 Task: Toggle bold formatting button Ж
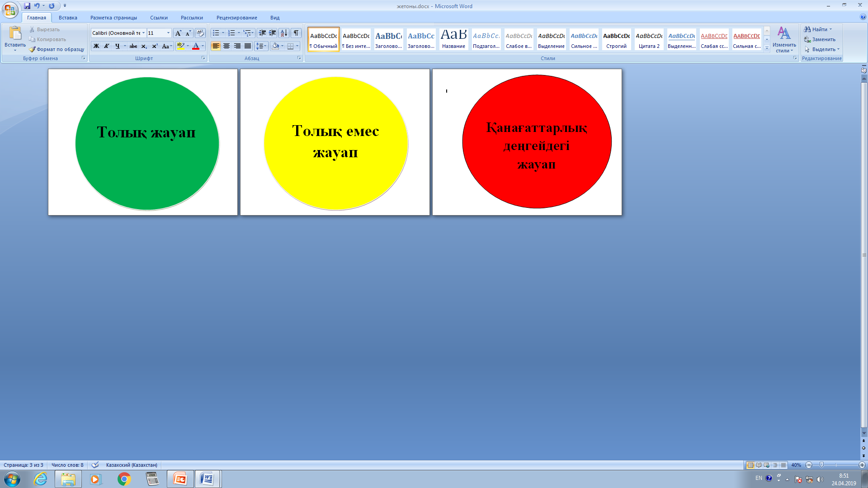(x=96, y=46)
